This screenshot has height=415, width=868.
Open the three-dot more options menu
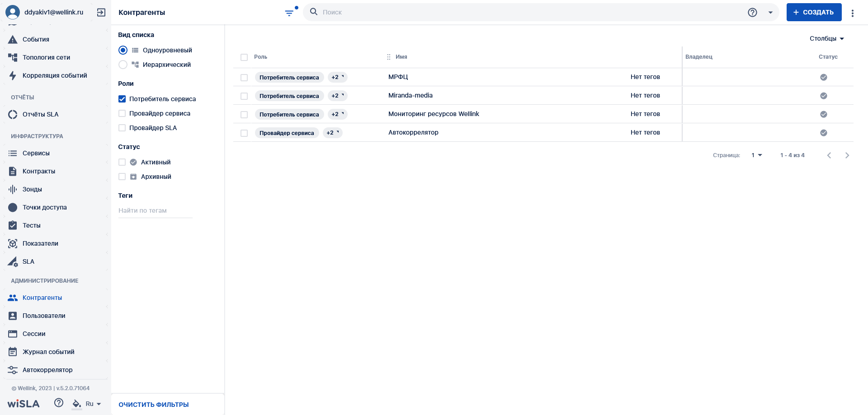(853, 13)
